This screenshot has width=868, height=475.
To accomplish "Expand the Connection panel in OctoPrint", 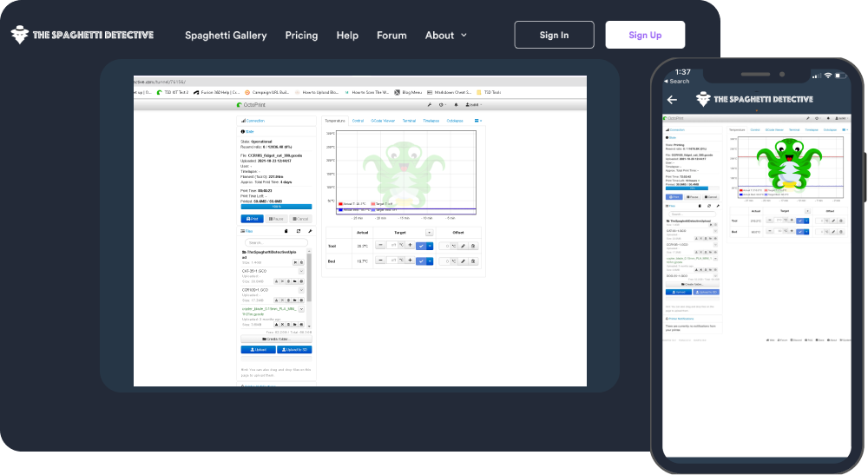I will [x=253, y=121].
